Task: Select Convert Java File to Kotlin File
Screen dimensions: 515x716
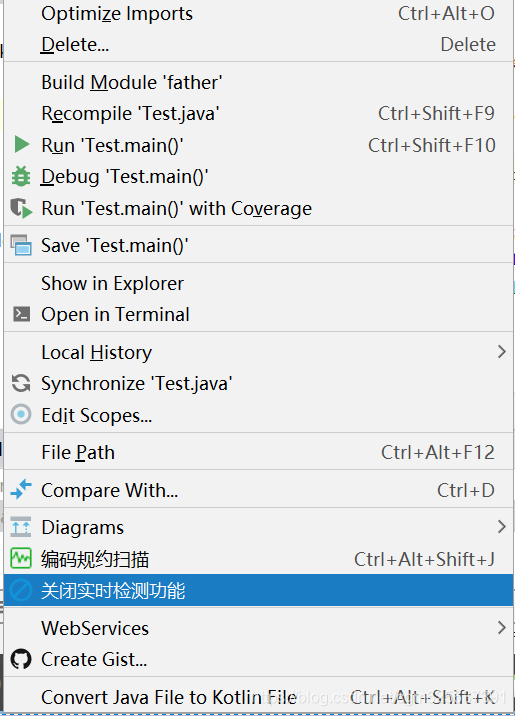Action: [x=258, y=697]
